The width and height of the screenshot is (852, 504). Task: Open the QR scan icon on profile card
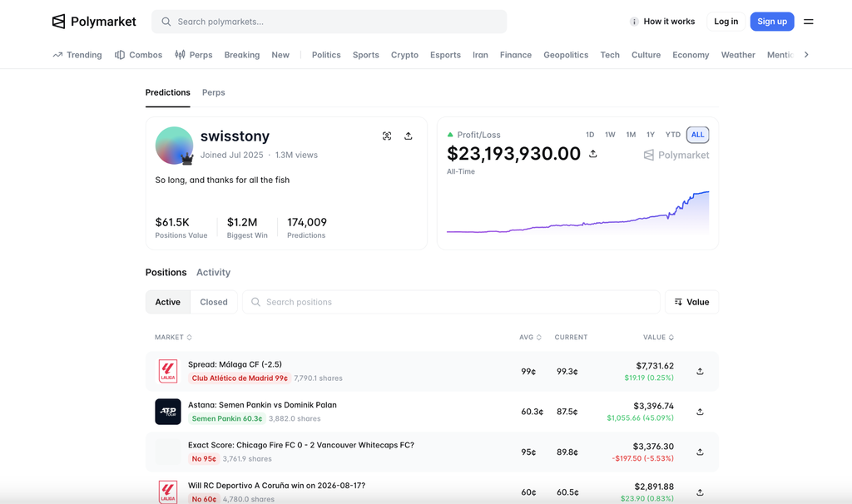[x=387, y=136]
